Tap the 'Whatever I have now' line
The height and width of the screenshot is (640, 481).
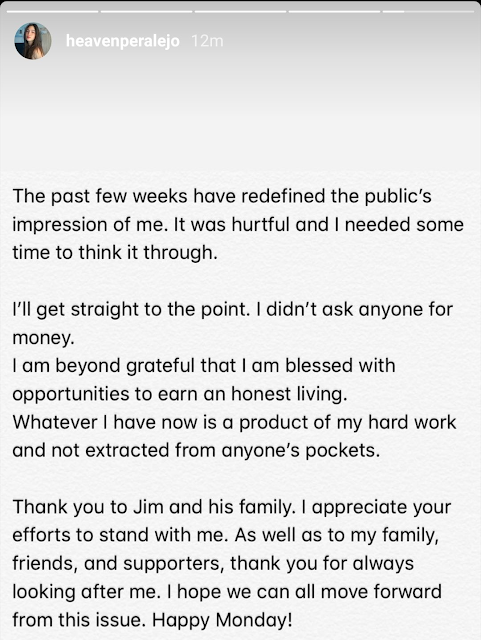(x=234, y=422)
